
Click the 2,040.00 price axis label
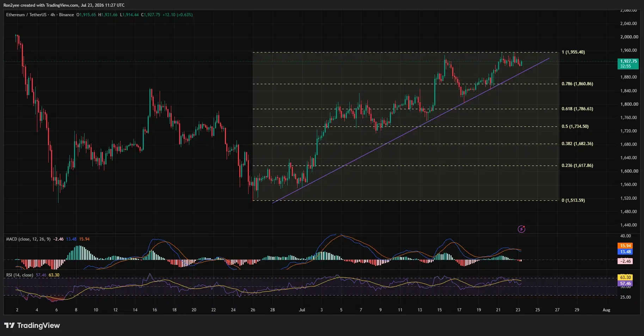pos(629,24)
